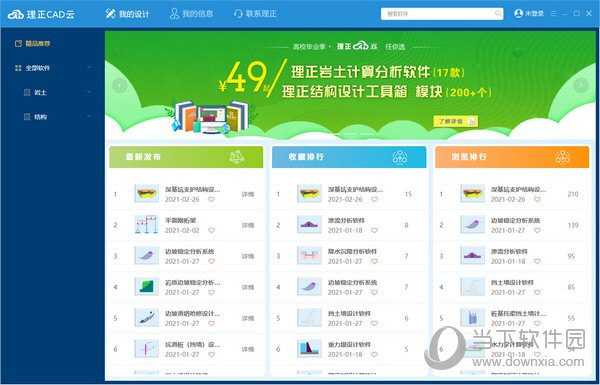Click the 浏览排行 header icon

point(562,157)
